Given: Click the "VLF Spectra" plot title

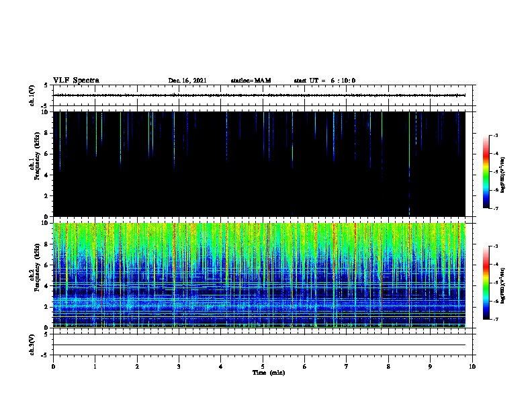Looking at the screenshot, I should [76, 80].
